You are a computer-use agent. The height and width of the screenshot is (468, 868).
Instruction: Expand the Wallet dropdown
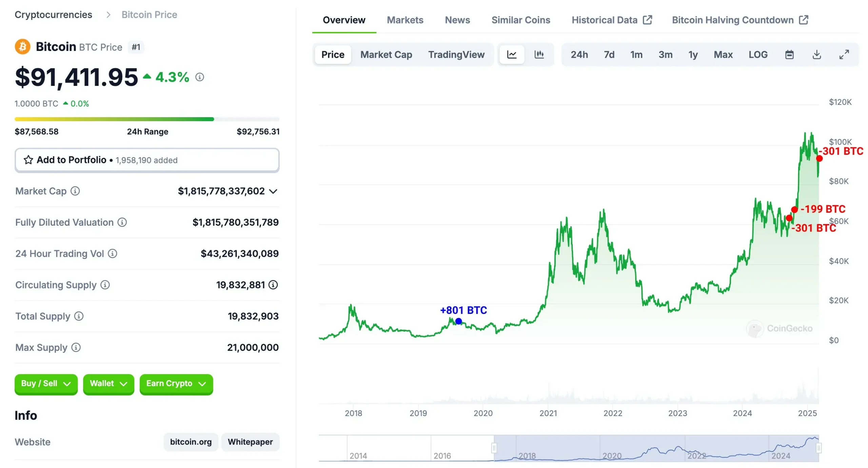pyautogui.click(x=108, y=384)
